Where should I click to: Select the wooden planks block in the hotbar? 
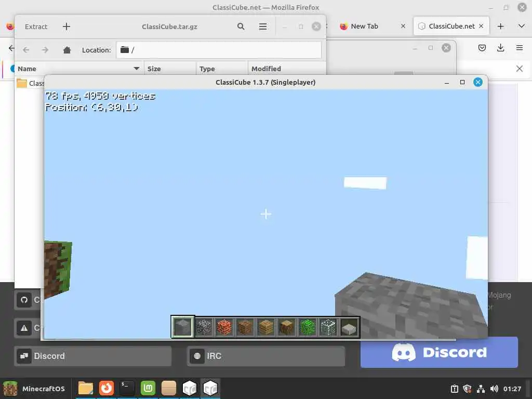click(265, 327)
